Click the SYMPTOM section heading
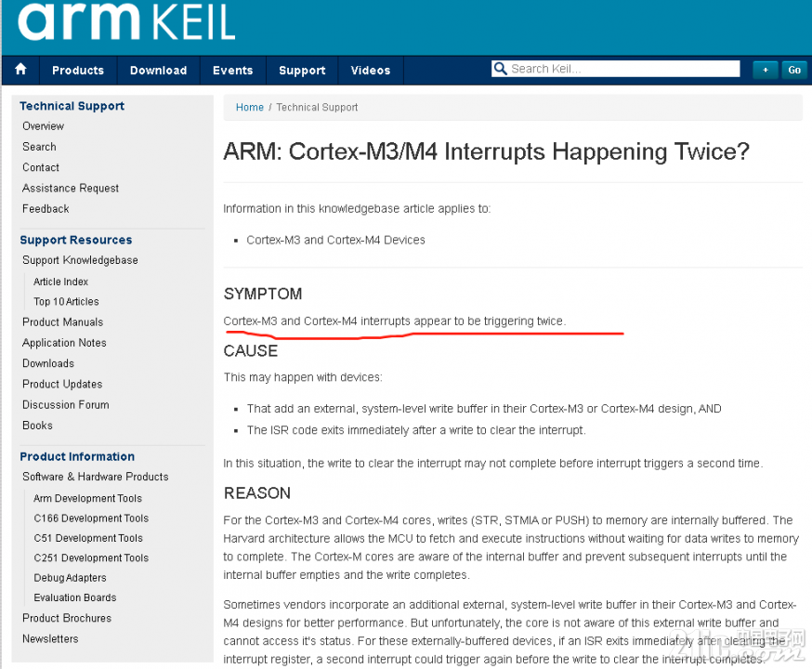Screen dimensions: 812x669 [x=263, y=295]
